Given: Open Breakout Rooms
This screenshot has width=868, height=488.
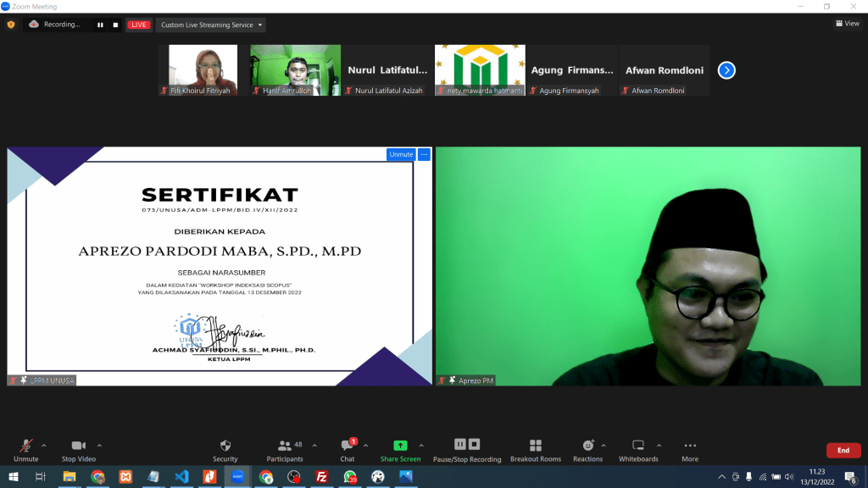Looking at the screenshot, I should tap(535, 450).
